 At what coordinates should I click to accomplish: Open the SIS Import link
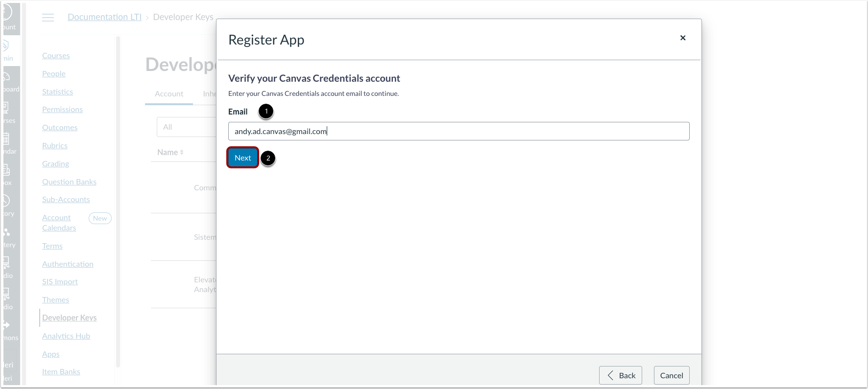tap(60, 282)
